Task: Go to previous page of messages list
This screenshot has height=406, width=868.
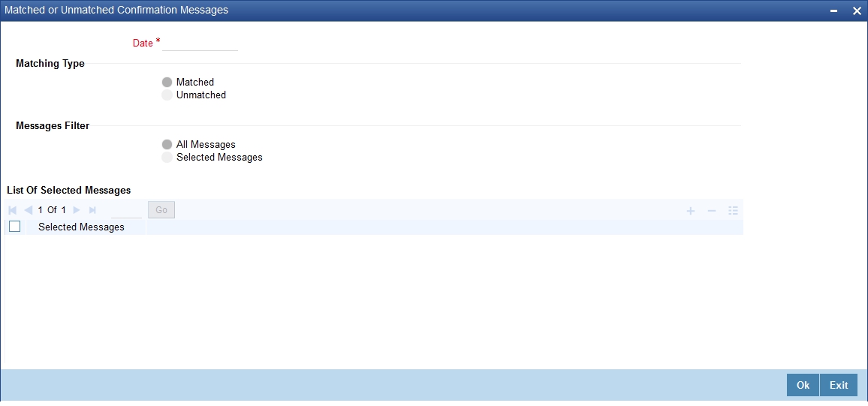Action: click(29, 210)
